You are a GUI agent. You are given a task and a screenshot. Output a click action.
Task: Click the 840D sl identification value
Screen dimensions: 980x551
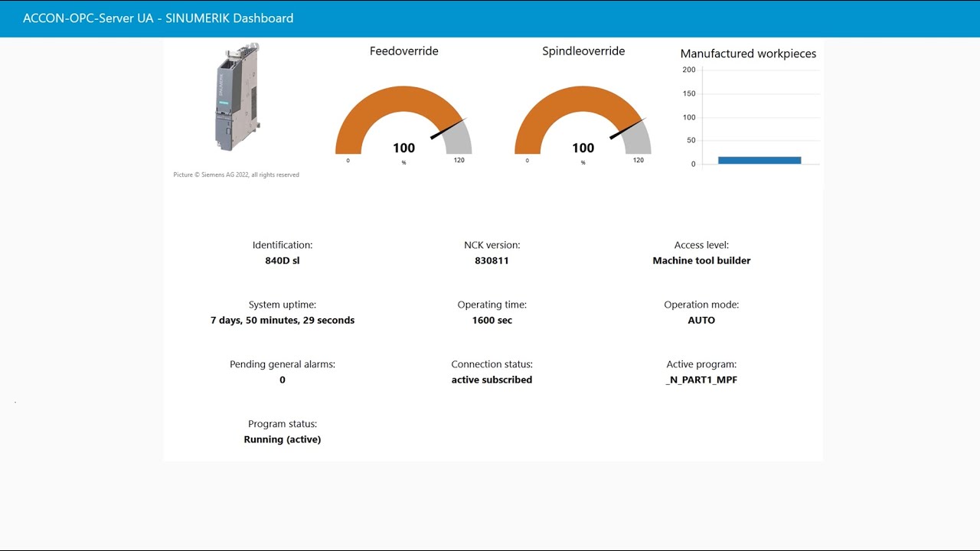pyautogui.click(x=283, y=261)
